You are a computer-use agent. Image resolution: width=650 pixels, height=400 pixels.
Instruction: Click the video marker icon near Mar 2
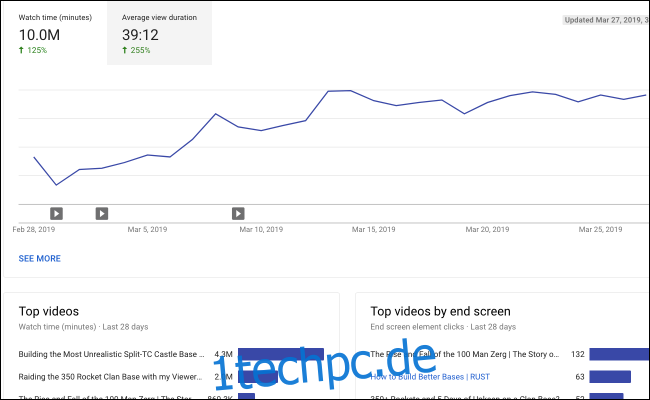tap(101, 213)
